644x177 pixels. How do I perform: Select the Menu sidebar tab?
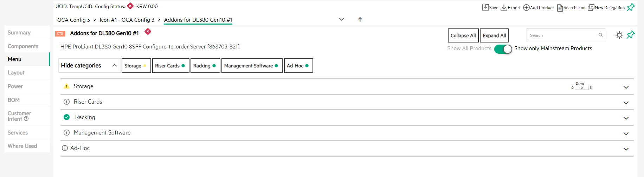coord(27,59)
